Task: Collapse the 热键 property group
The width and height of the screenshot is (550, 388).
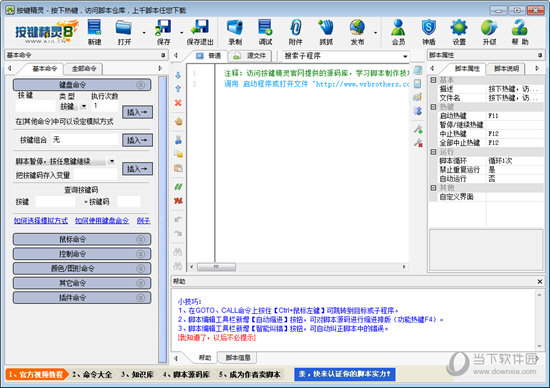Action: [434, 107]
